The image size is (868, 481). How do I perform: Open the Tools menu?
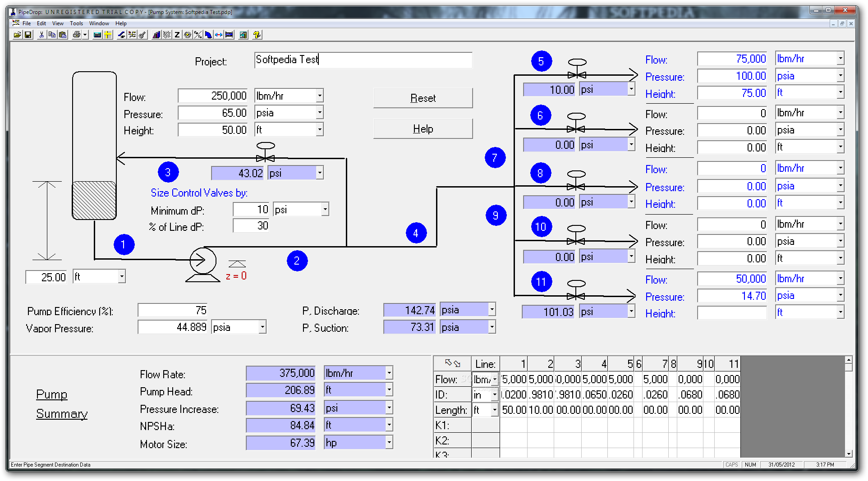coord(76,23)
